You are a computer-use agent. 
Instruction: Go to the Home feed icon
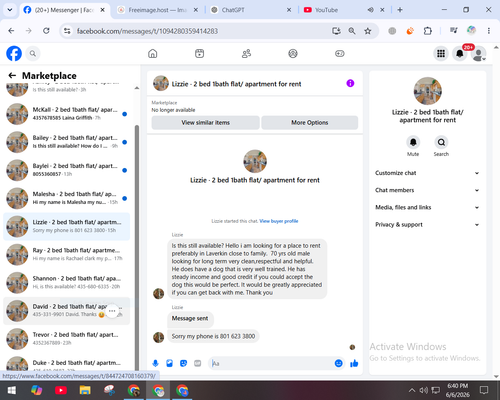coord(153,53)
